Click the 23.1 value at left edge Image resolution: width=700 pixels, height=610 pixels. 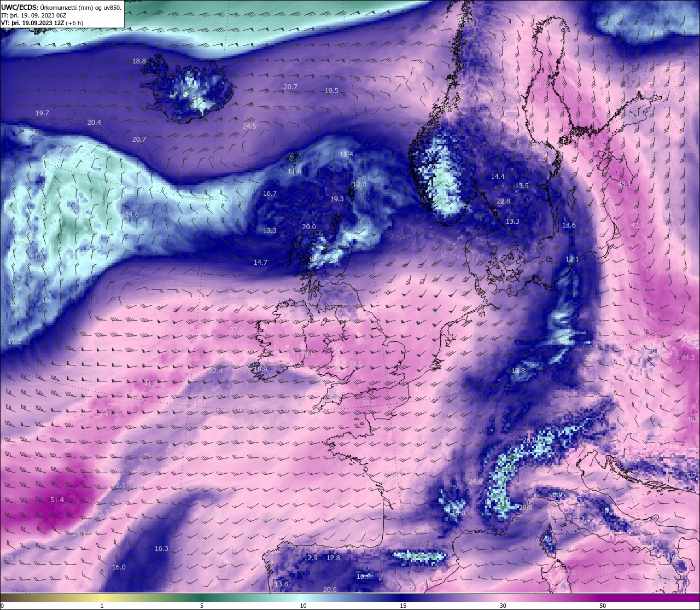coord(11,558)
